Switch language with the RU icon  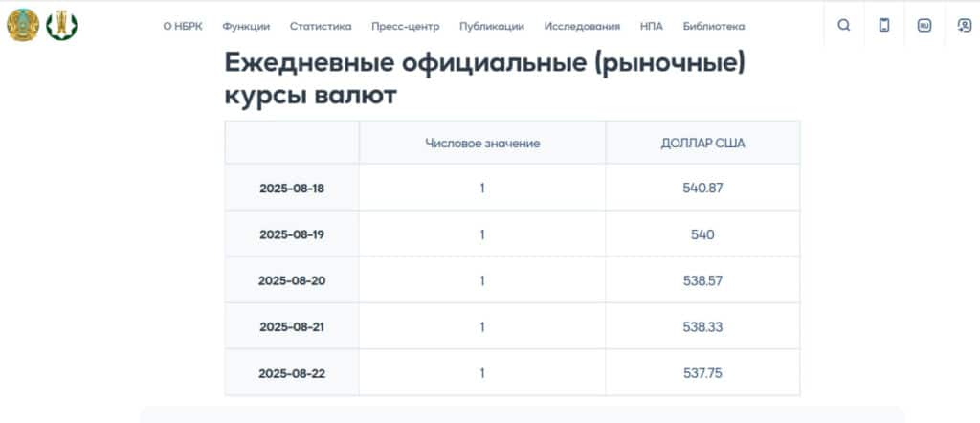tap(924, 26)
